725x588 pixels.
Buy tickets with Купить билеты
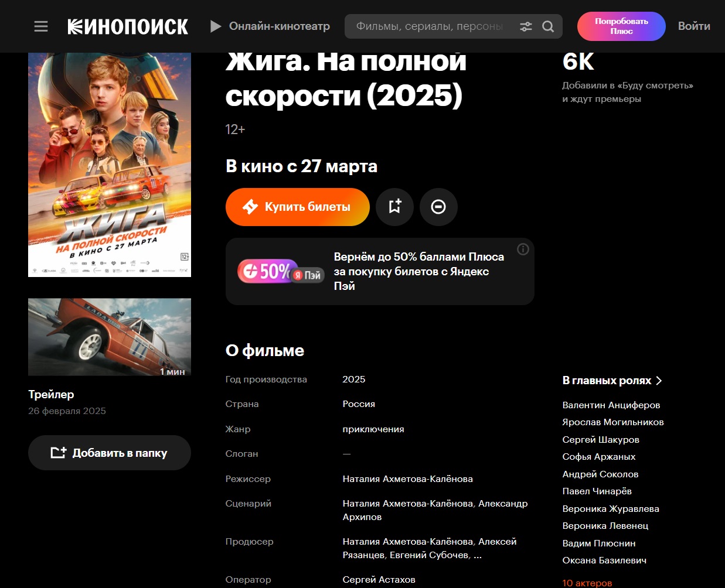(x=297, y=207)
